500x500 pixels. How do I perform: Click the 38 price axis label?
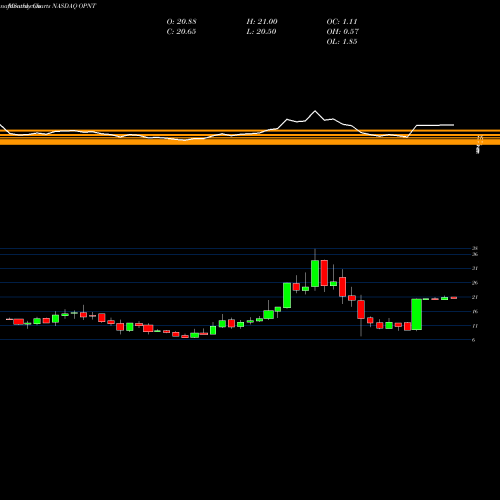[x=475, y=248]
